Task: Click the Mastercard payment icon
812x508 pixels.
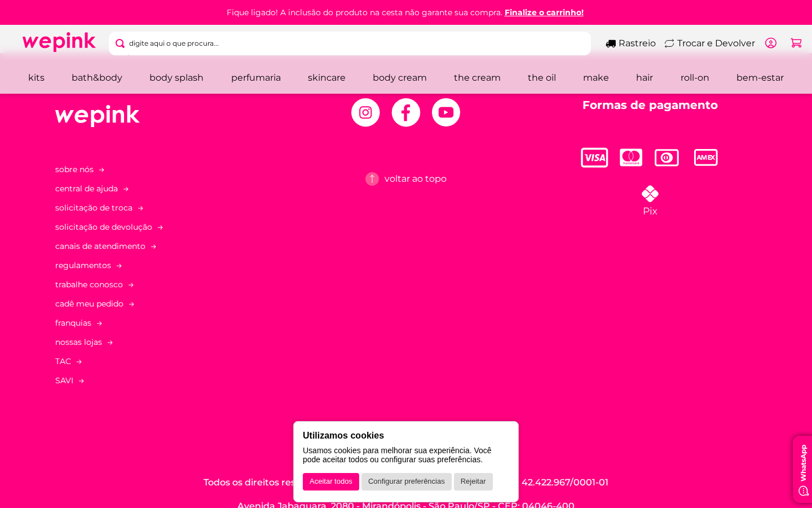Action: coord(631,157)
